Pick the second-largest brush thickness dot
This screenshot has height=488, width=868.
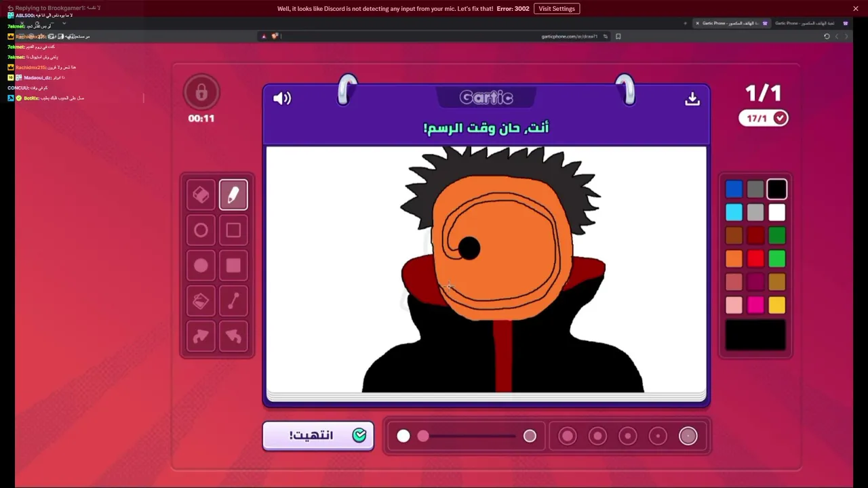pyautogui.click(x=597, y=436)
